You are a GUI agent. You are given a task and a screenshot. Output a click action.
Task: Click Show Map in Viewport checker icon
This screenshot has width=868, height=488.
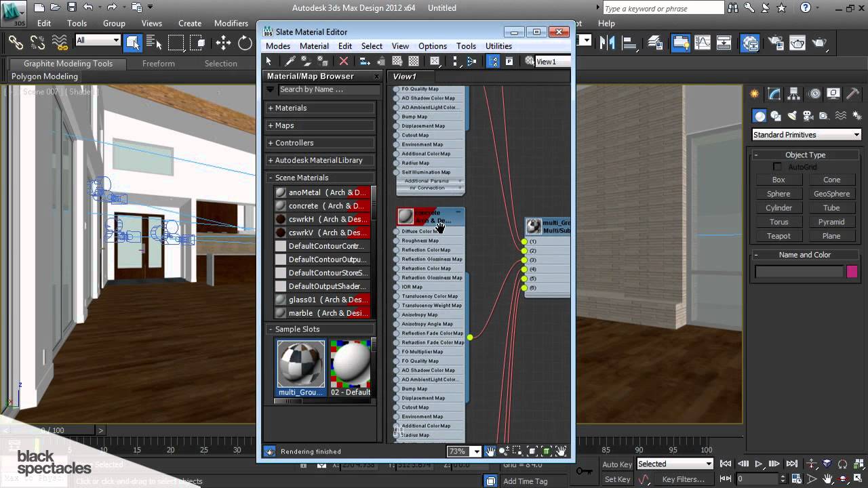coord(398,61)
